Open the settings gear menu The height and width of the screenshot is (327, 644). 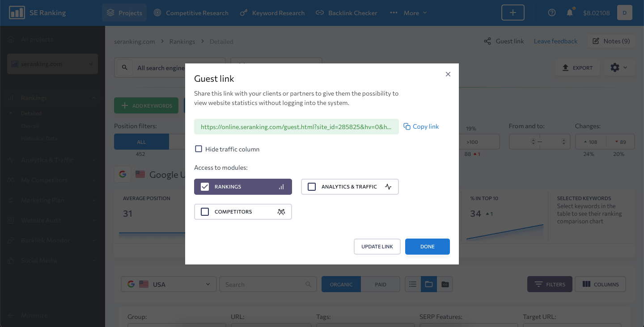tap(619, 67)
